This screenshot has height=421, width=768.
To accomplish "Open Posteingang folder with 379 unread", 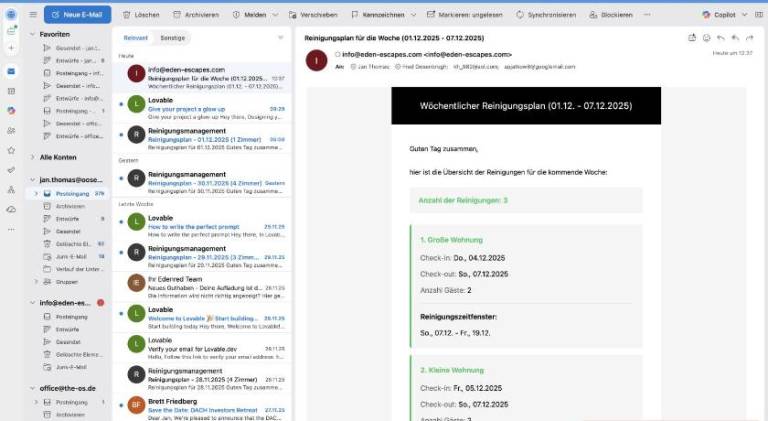I will 68,194.
